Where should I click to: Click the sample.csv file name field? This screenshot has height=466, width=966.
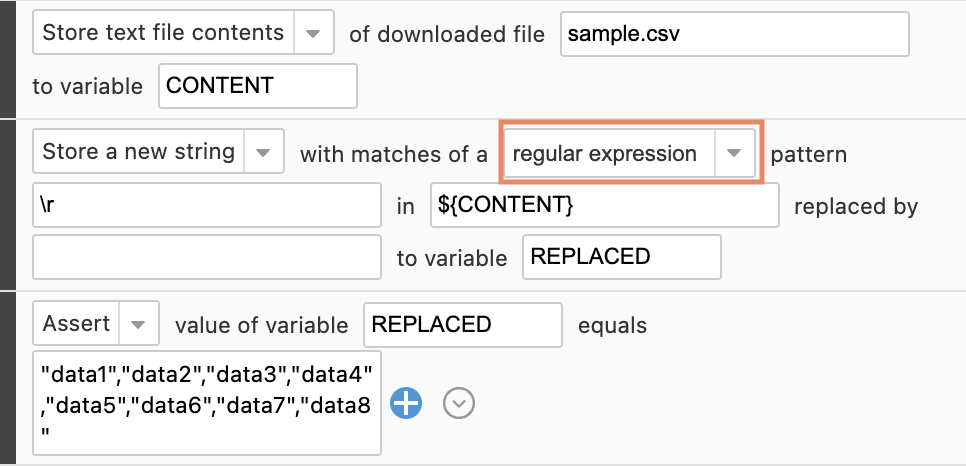(x=734, y=34)
